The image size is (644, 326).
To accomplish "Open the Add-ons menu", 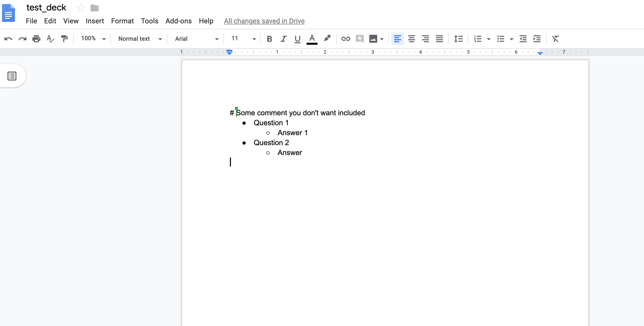I will click(x=178, y=21).
